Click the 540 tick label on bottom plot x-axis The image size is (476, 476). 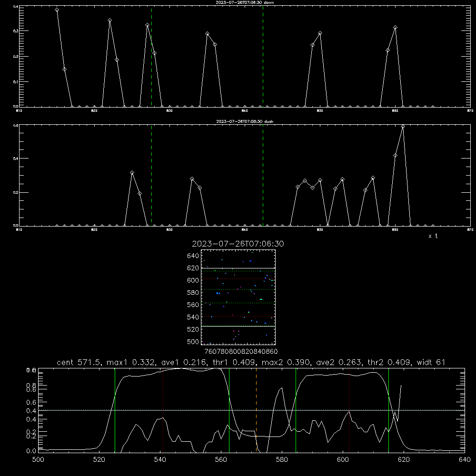click(x=160, y=460)
